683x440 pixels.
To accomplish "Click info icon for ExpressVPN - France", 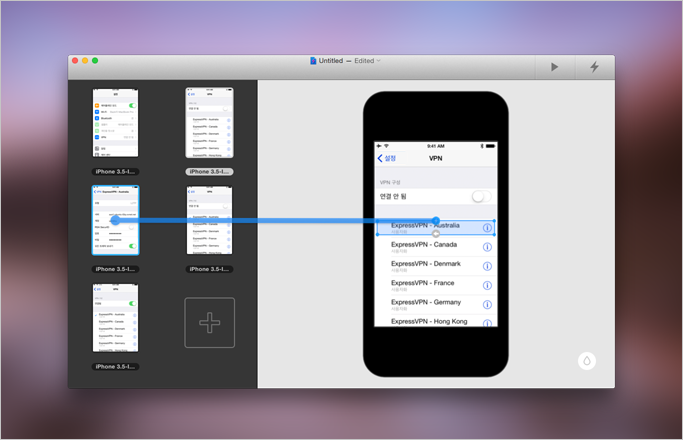I will (x=487, y=285).
